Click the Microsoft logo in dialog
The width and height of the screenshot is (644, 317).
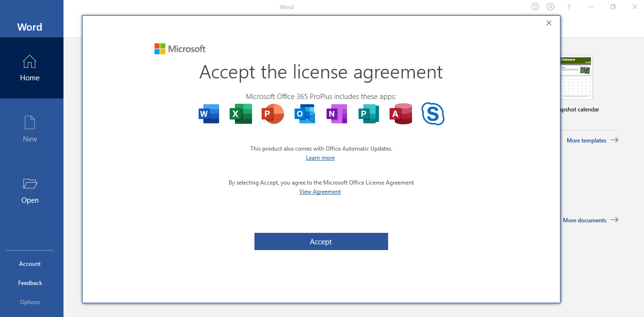point(180,49)
